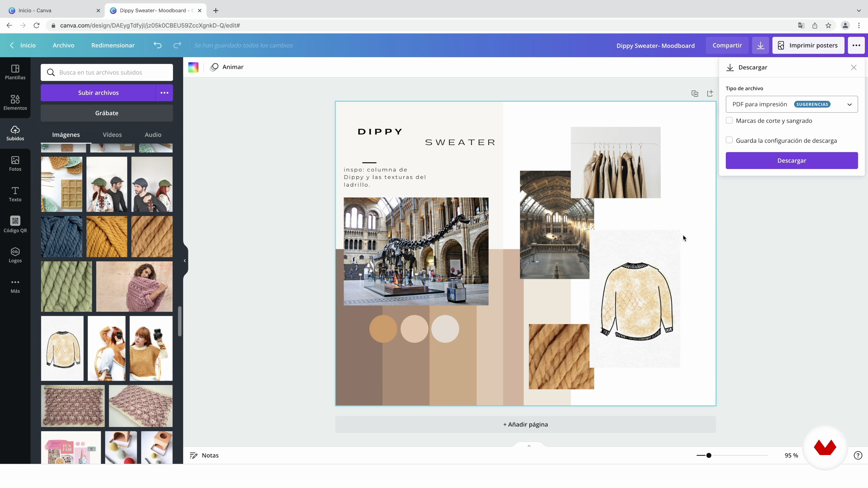868x488 pixels.
Task: Click the zoom slider handle
Action: pos(709,455)
